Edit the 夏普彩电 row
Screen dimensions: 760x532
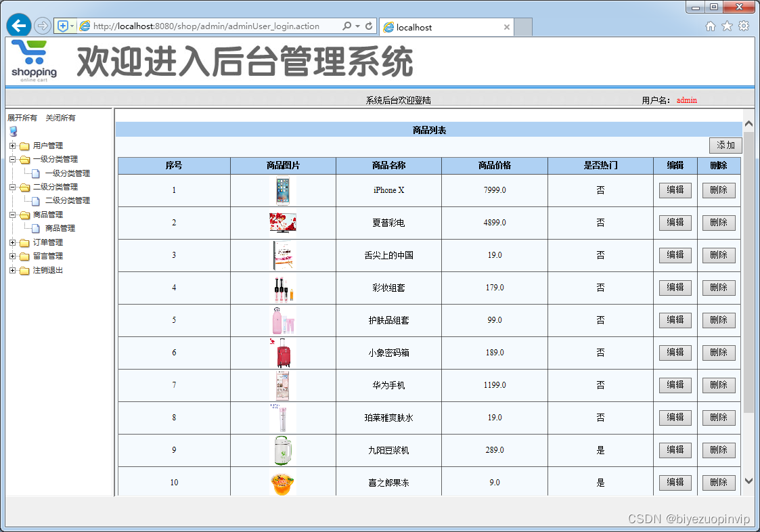(675, 223)
